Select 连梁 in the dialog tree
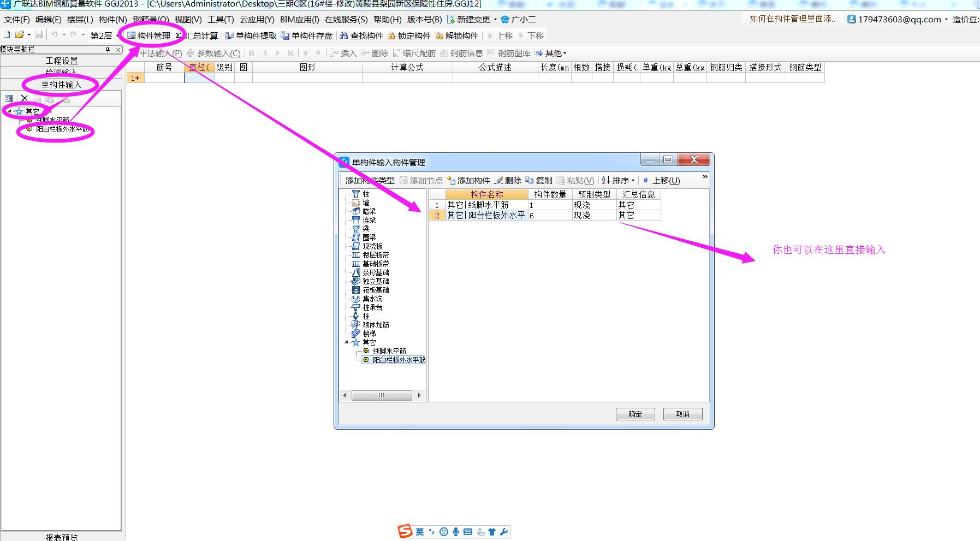The width and height of the screenshot is (980, 541). 369,220
